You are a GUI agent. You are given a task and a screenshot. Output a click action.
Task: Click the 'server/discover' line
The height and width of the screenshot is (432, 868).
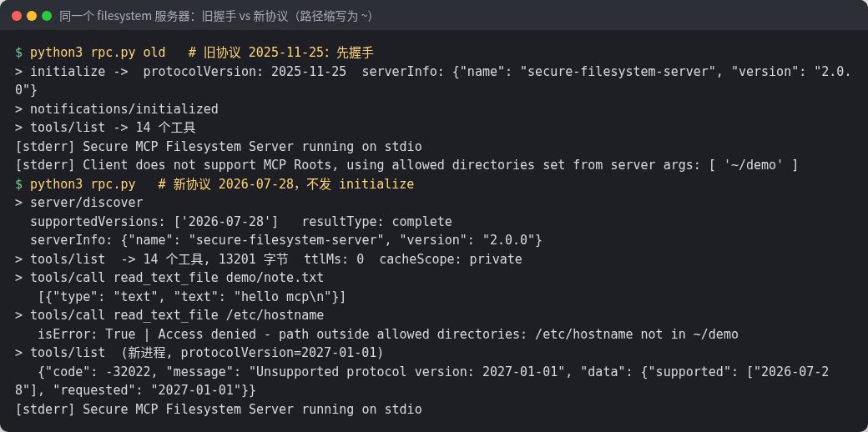point(78,203)
